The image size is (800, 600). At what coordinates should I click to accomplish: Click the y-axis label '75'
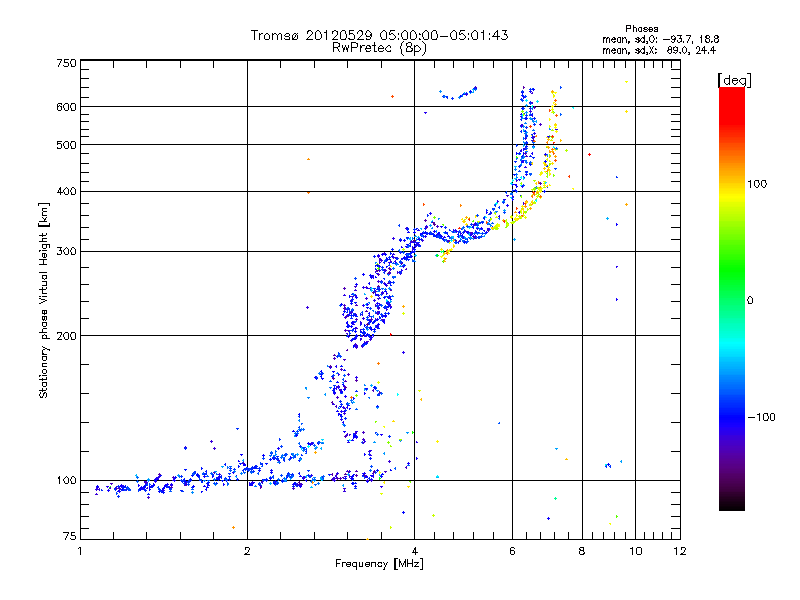[x=70, y=536]
